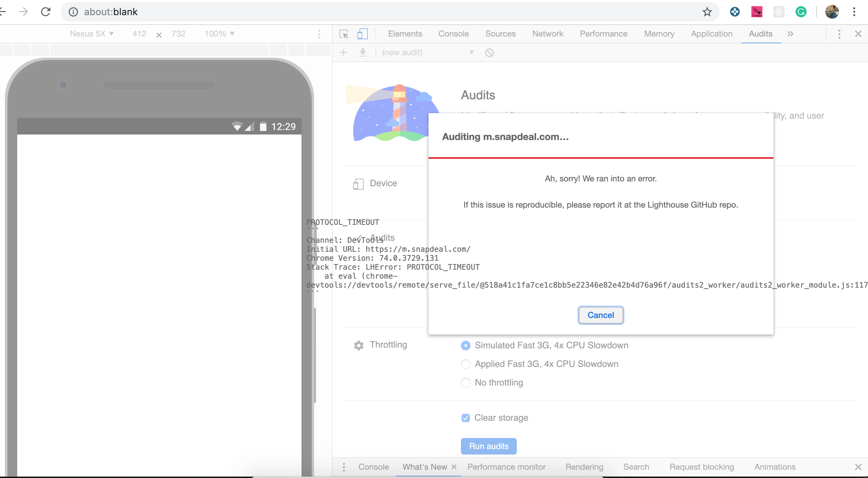The width and height of the screenshot is (868, 478).
Task: Click the clear all audits icon
Action: (489, 53)
